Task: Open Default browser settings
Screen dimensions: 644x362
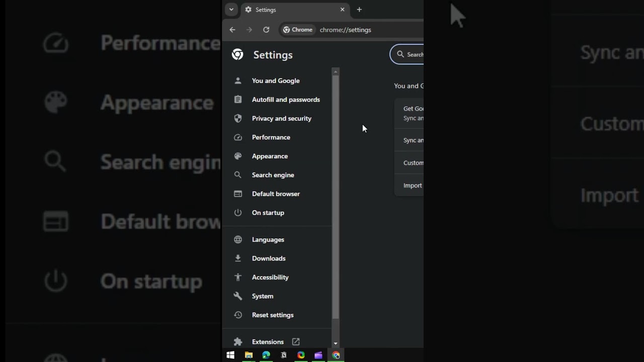Action: pyautogui.click(x=276, y=194)
